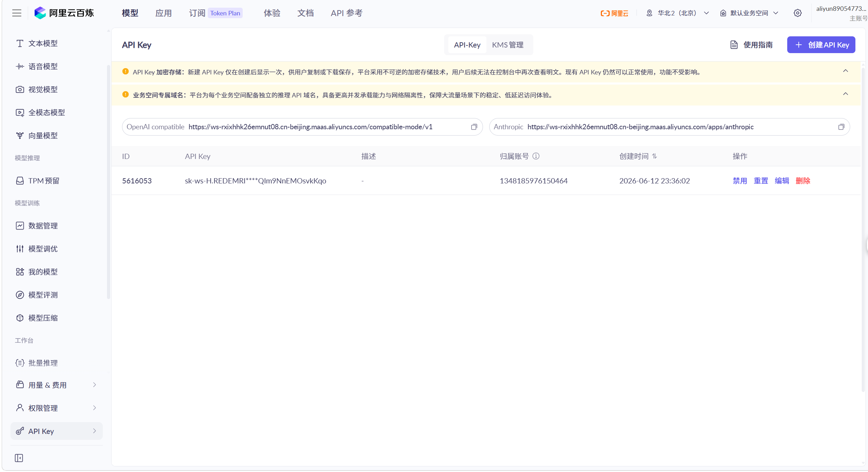Copy the OpenAI compatible URL
Screen dimensions: 868x472
(x=474, y=127)
